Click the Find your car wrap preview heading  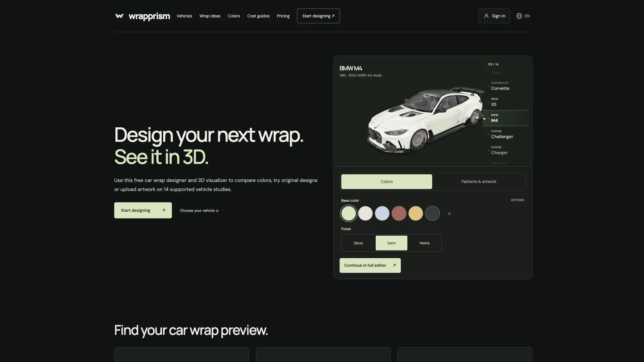[x=191, y=330]
